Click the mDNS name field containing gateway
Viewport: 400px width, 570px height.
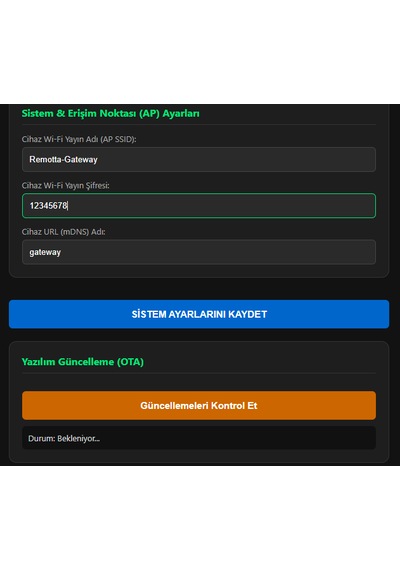pyautogui.click(x=199, y=252)
